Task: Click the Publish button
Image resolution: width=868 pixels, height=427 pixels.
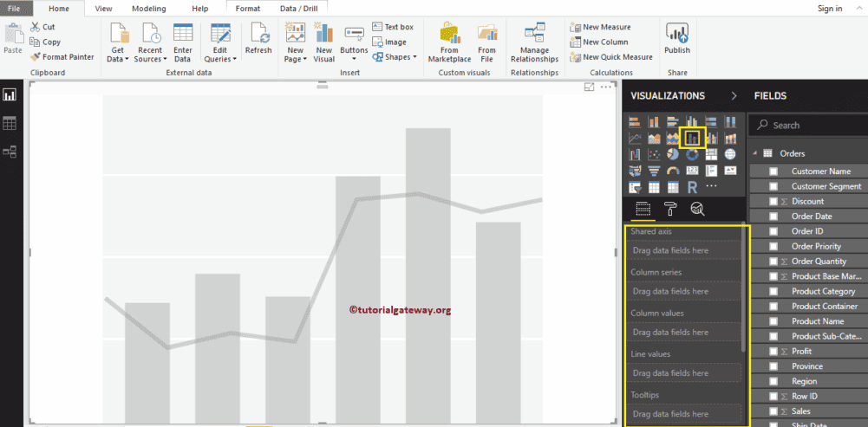Action: pyautogui.click(x=677, y=39)
